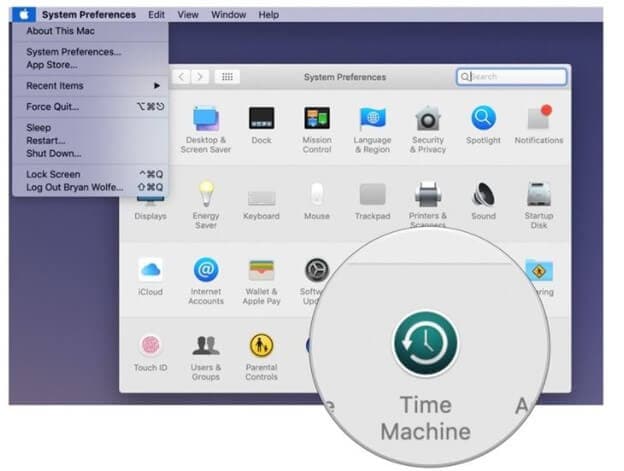Choose Restart... from Apple menu
This screenshot has height=471, width=624.
coord(91,140)
